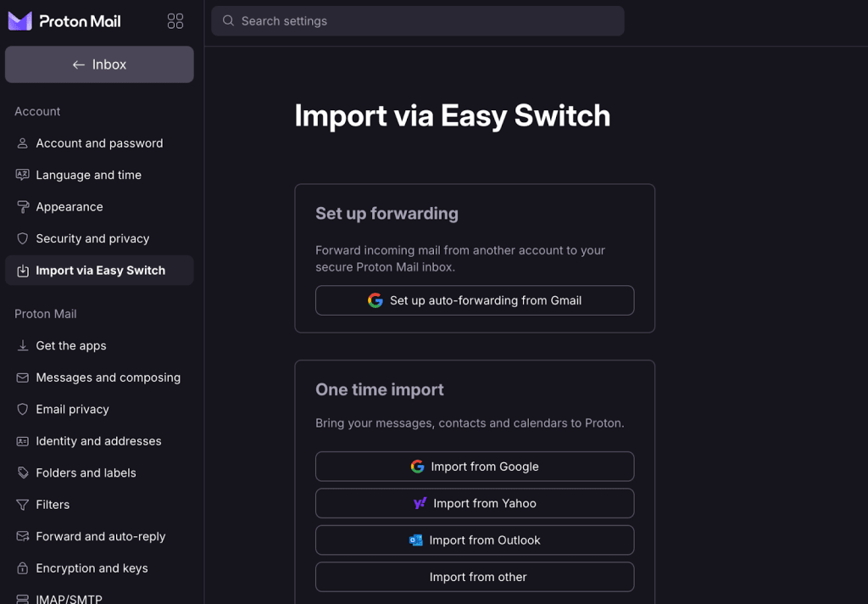Start Import from Google
The height and width of the screenshot is (604, 868).
coord(475,467)
